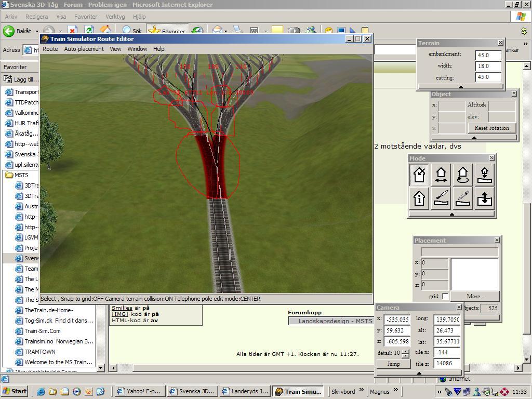Open the Back button history dropdown arrow
Image resolution: width=532 pixels, height=399 pixels.
tap(37, 31)
